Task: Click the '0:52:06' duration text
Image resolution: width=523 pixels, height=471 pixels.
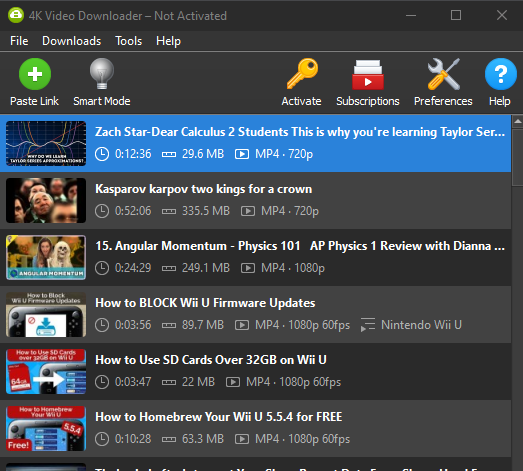Action: click(x=133, y=211)
